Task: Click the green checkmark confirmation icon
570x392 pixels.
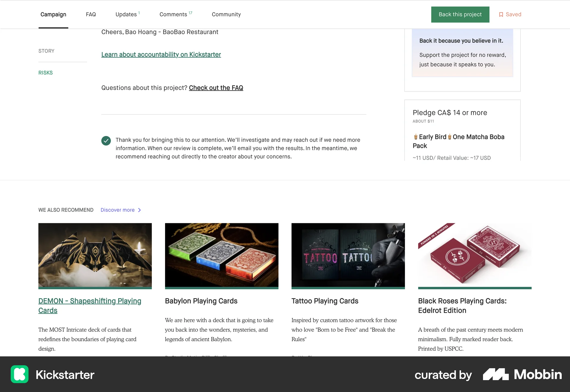Action: (x=106, y=141)
